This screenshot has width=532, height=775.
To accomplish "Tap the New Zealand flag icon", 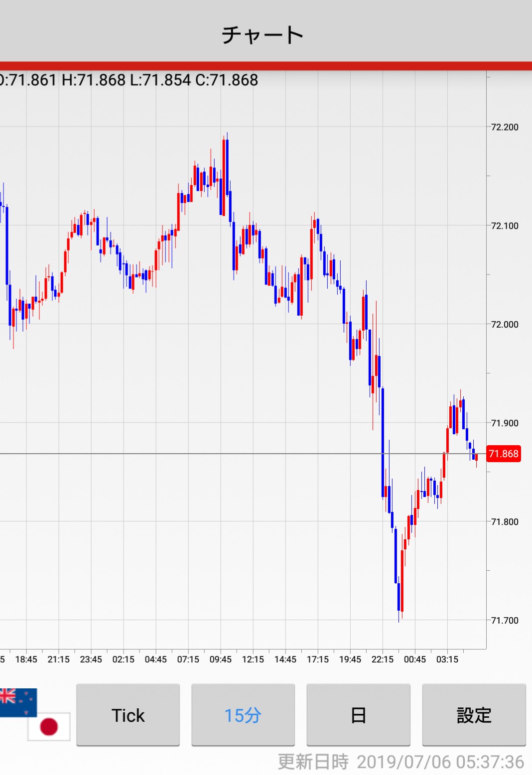I will (x=18, y=701).
